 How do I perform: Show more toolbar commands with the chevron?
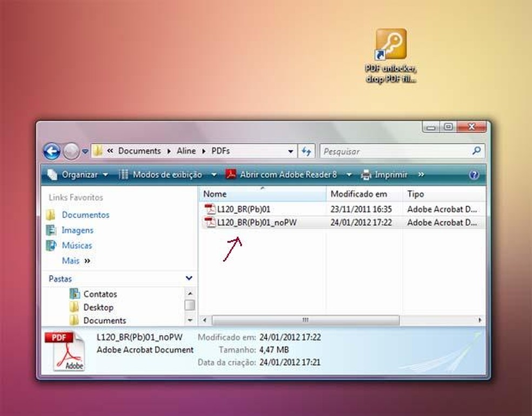421,175
